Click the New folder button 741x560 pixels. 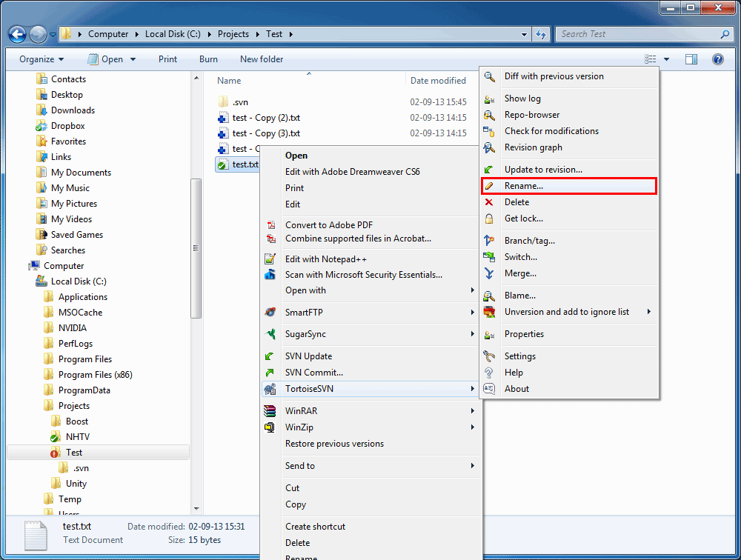262,59
